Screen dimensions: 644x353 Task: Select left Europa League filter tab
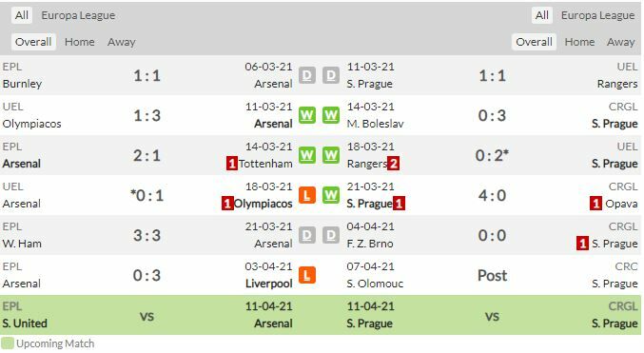point(78,15)
